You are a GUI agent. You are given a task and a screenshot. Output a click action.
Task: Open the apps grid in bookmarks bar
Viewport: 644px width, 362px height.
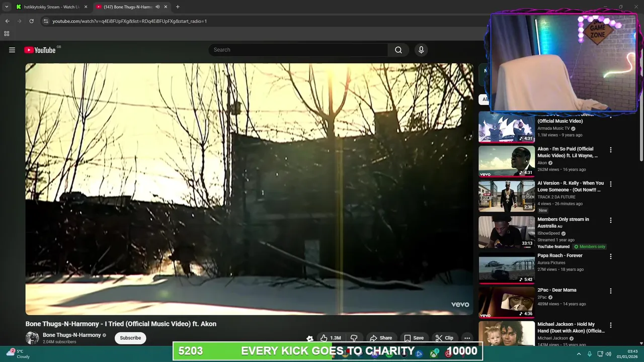click(x=7, y=34)
